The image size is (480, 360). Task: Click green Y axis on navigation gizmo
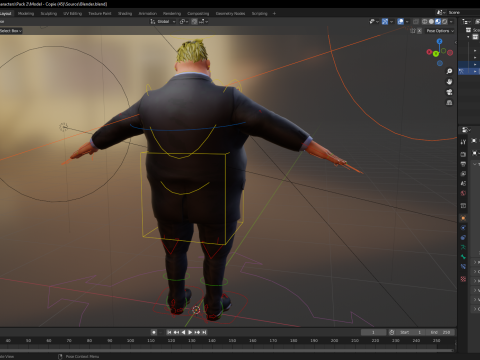436,54
